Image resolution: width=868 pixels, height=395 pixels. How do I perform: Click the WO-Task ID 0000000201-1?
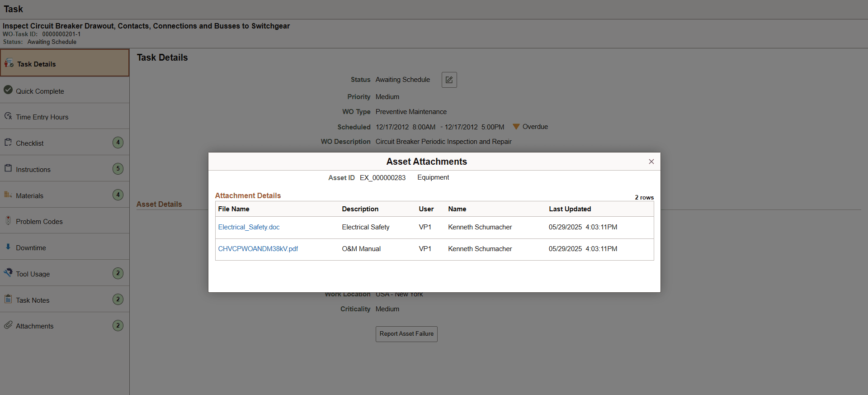tap(61, 34)
